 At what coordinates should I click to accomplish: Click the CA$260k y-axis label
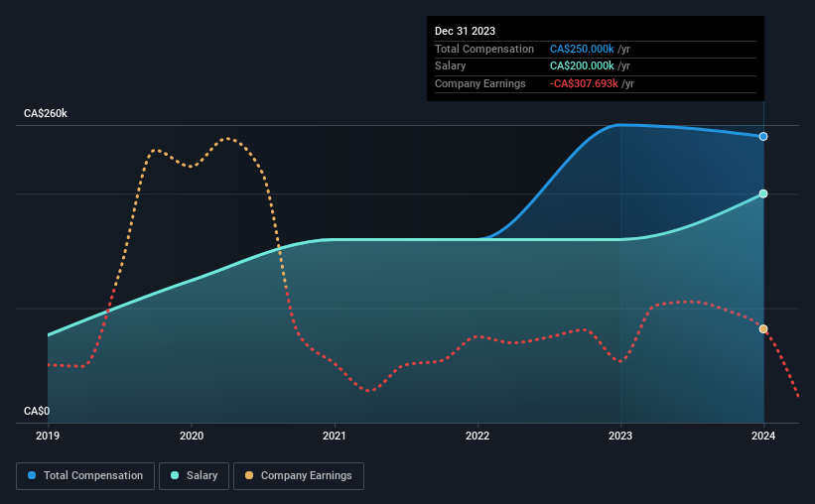pyautogui.click(x=46, y=113)
